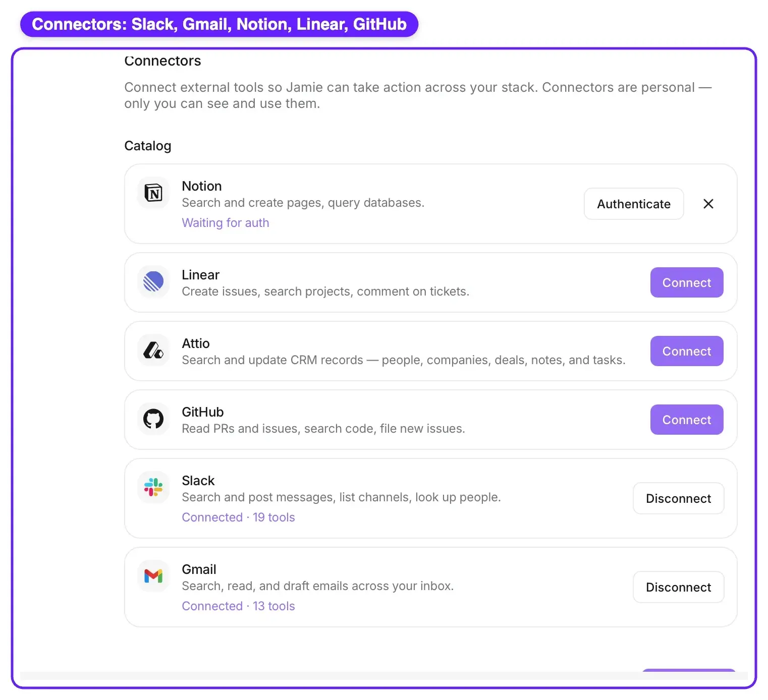Click the 'Connect external tools so Jamie' intro text
Screen dimensions: 768x700
418,95
